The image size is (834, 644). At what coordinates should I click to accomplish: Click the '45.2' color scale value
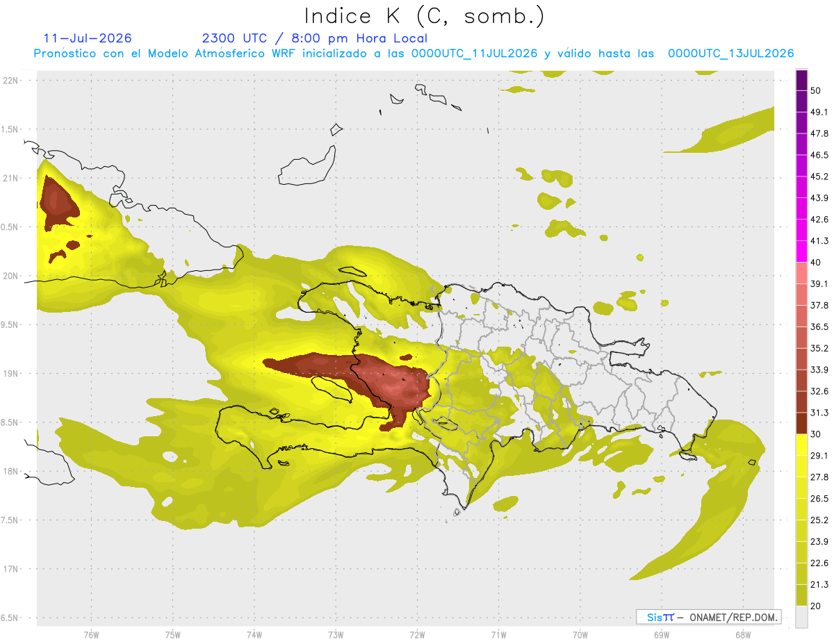(x=819, y=176)
